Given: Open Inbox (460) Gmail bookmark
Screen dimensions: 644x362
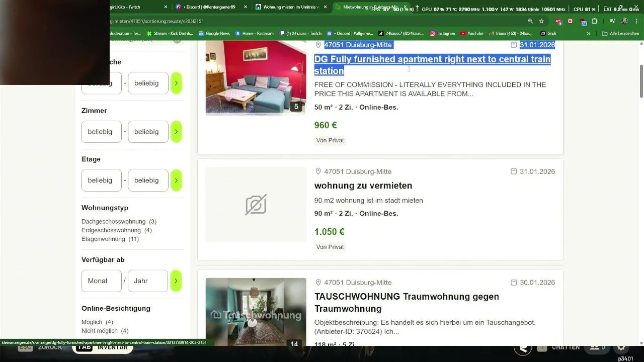Looking at the screenshot, I should tap(511, 33).
